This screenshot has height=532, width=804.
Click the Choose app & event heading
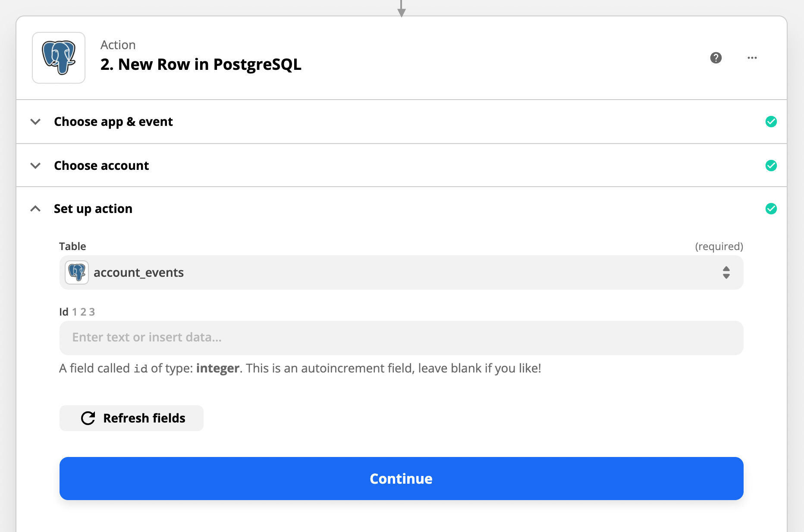point(113,122)
